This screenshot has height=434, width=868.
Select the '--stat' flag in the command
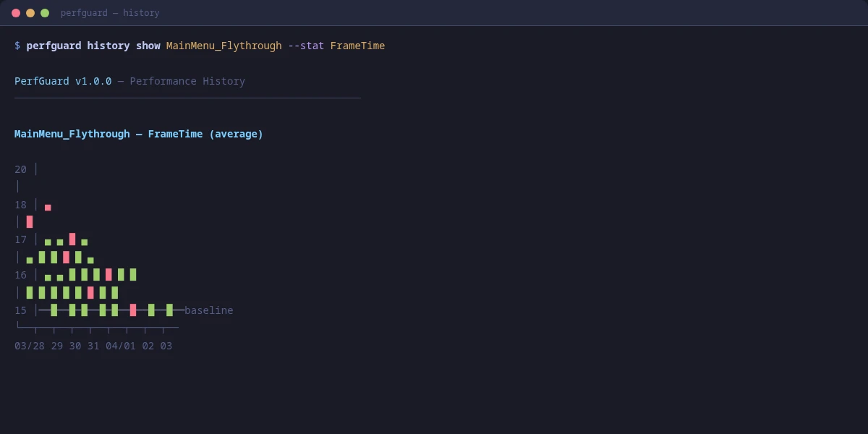tap(306, 46)
